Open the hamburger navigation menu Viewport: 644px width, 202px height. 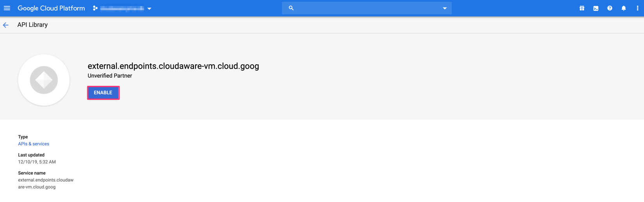click(7, 8)
